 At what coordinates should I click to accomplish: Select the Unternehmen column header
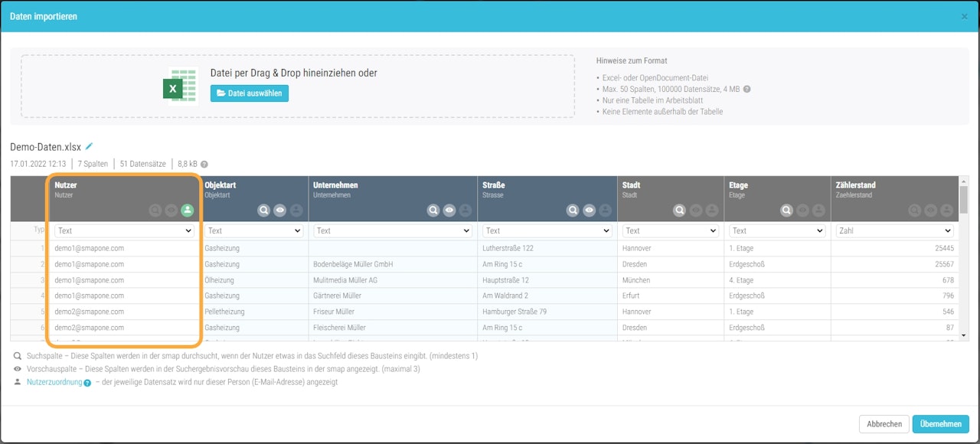pyautogui.click(x=393, y=199)
